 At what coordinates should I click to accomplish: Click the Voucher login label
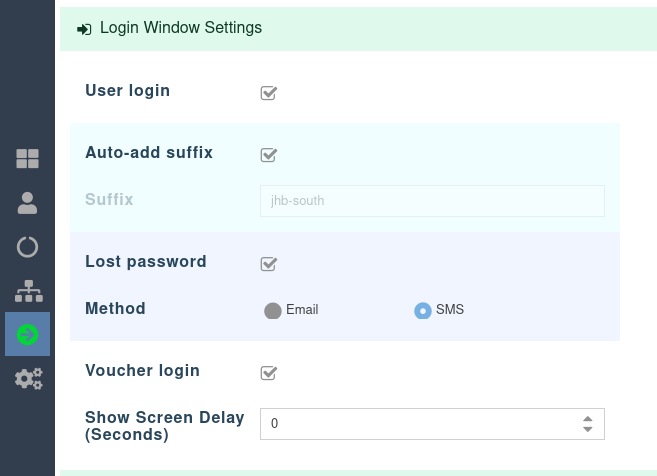pyautogui.click(x=142, y=371)
